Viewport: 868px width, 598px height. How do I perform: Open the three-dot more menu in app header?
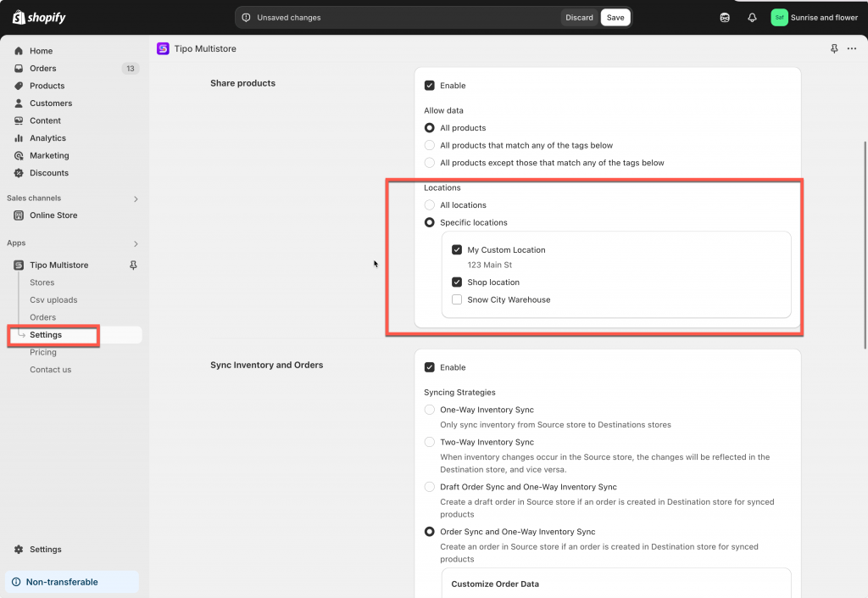pyautogui.click(x=852, y=49)
